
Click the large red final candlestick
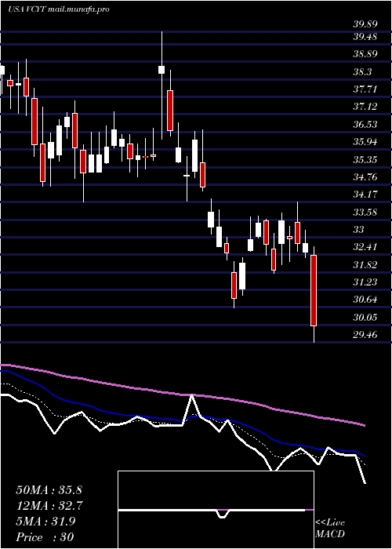pyautogui.click(x=314, y=291)
